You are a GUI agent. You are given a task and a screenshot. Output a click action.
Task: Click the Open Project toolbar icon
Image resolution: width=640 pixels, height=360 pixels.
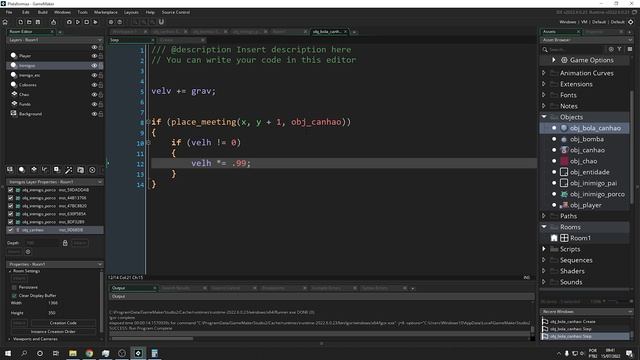coord(29,22)
